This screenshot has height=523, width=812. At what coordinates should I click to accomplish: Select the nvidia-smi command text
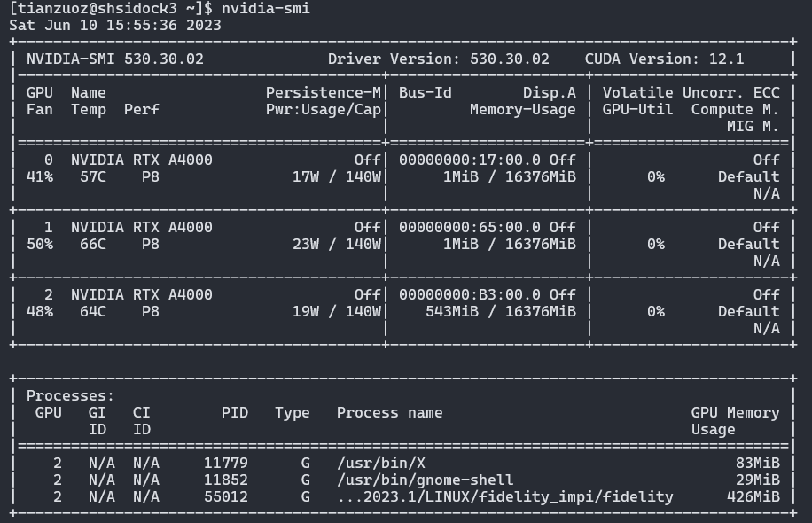tap(266, 8)
